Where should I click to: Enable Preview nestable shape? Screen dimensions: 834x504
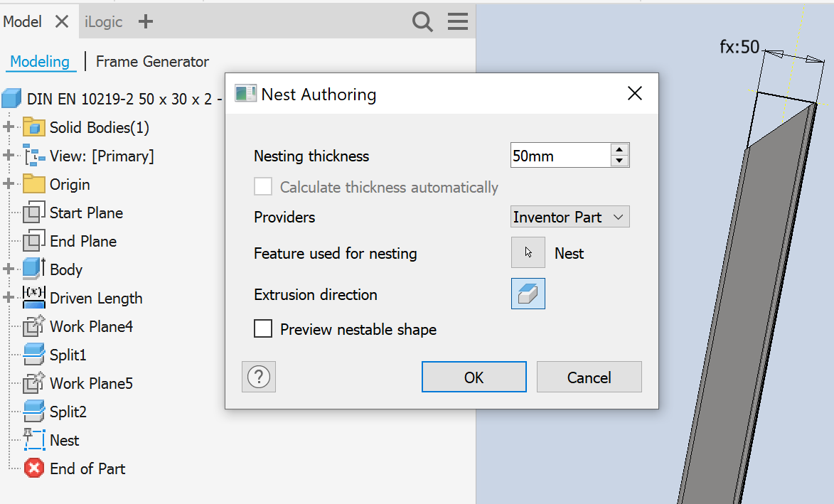263,329
